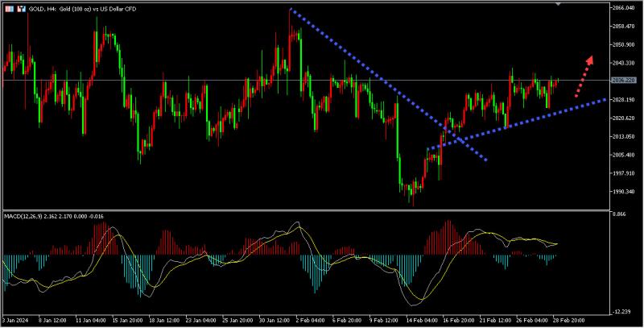
Task: Click the MACD(12,26,9) indicator label
Action: point(54,216)
